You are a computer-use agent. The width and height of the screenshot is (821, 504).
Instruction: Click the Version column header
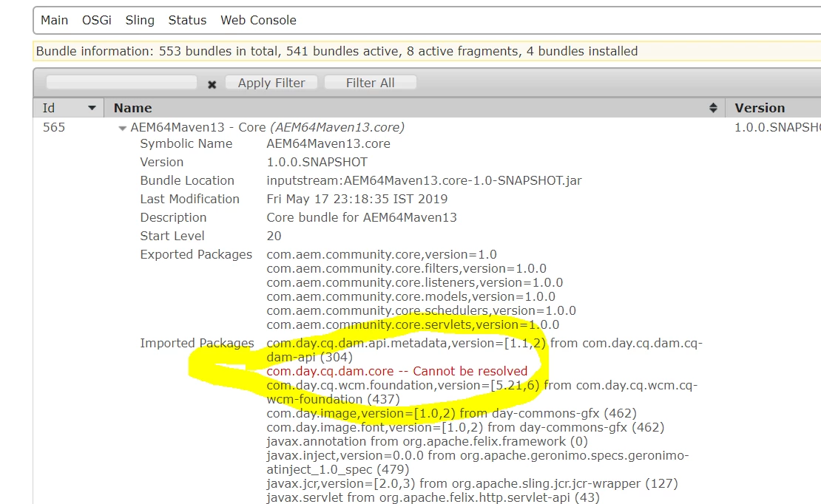760,108
